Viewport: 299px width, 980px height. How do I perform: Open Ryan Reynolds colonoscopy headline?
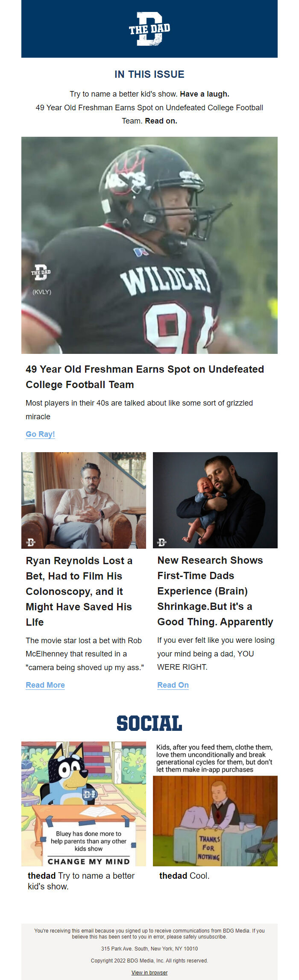[x=79, y=591]
